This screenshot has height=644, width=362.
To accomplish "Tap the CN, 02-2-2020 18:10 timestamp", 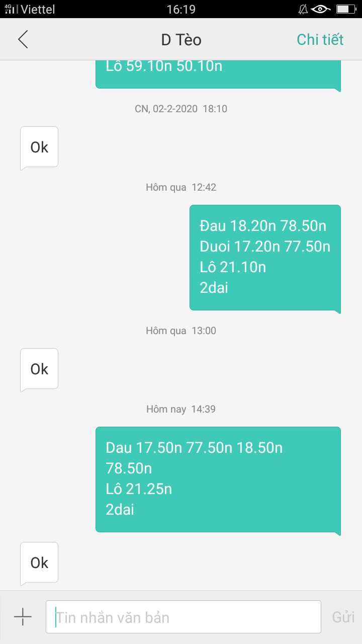I will pyautogui.click(x=181, y=109).
